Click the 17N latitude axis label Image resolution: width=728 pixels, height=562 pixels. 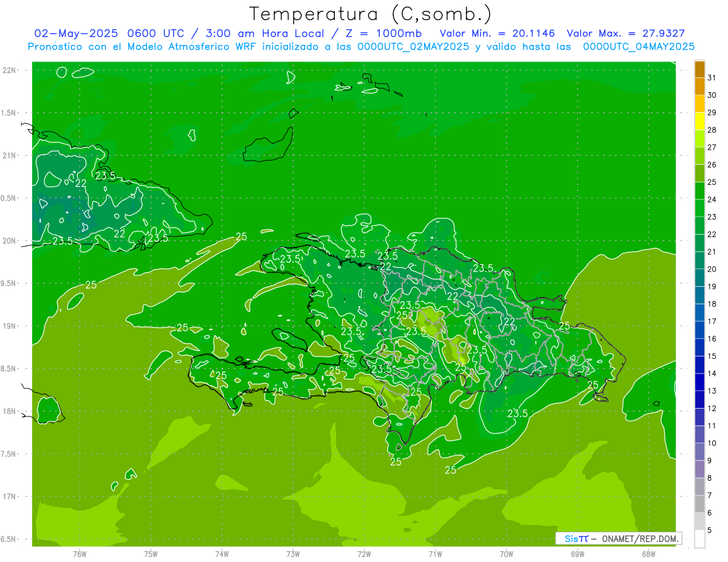tap(10, 497)
